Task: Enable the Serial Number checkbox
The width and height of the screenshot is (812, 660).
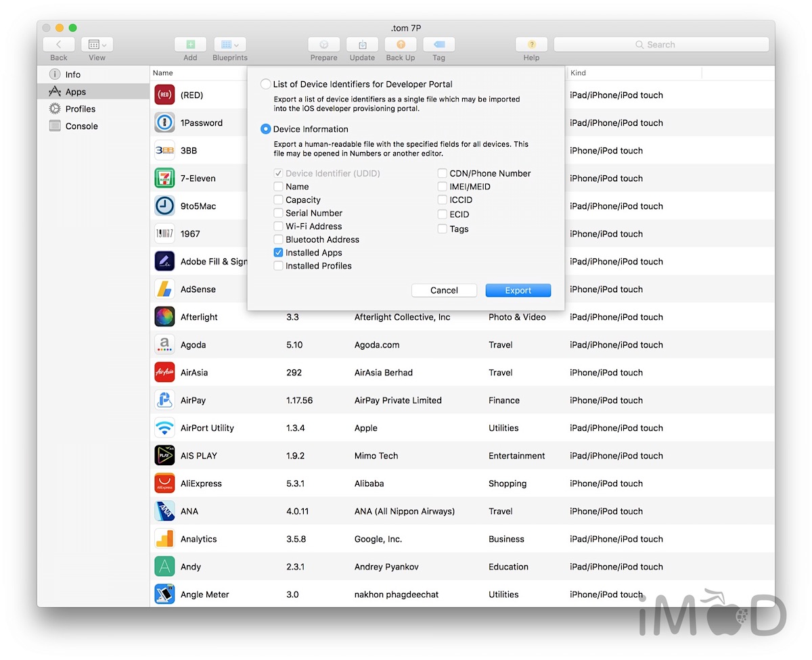Action: 278,213
